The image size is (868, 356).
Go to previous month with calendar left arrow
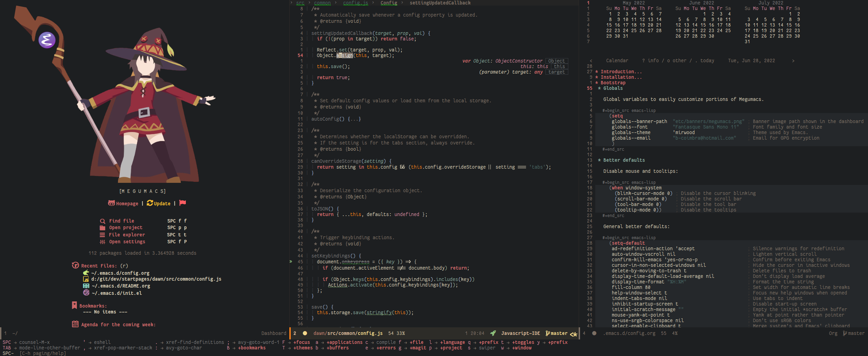591,61
